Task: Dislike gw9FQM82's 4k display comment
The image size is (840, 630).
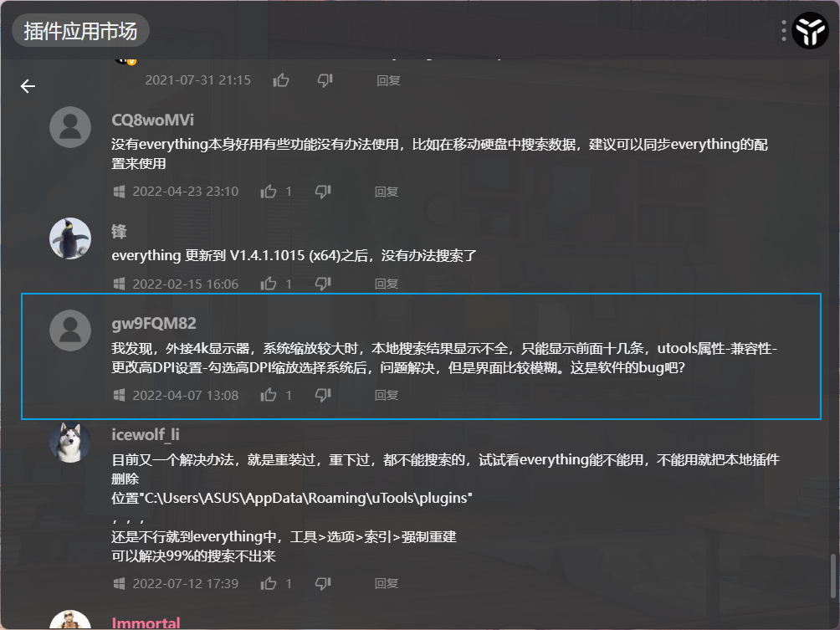Action: point(323,395)
